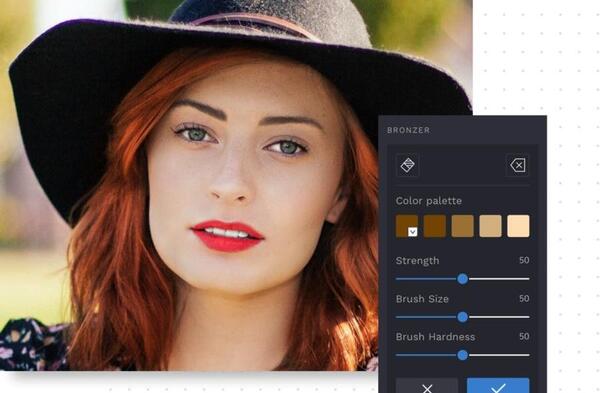Click the Brush Hardness value 50
The image size is (600, 393).
524,336
